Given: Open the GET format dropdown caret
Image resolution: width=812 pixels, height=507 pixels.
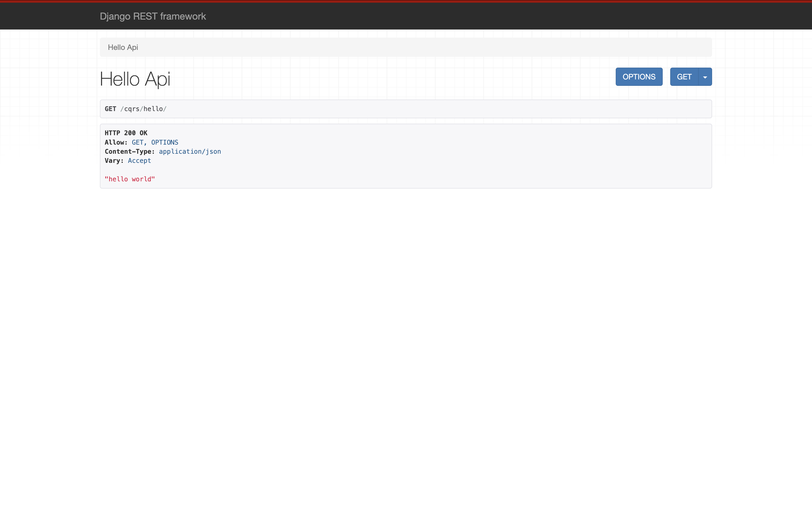Looking at the screenshot, I should (705, 77).
